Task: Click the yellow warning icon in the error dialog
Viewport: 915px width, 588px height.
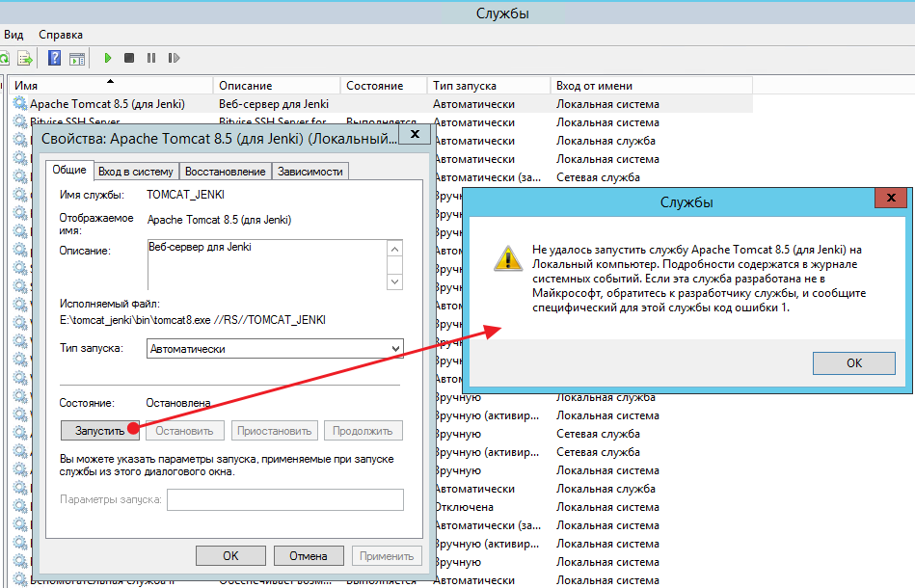Action: (508, 258)
